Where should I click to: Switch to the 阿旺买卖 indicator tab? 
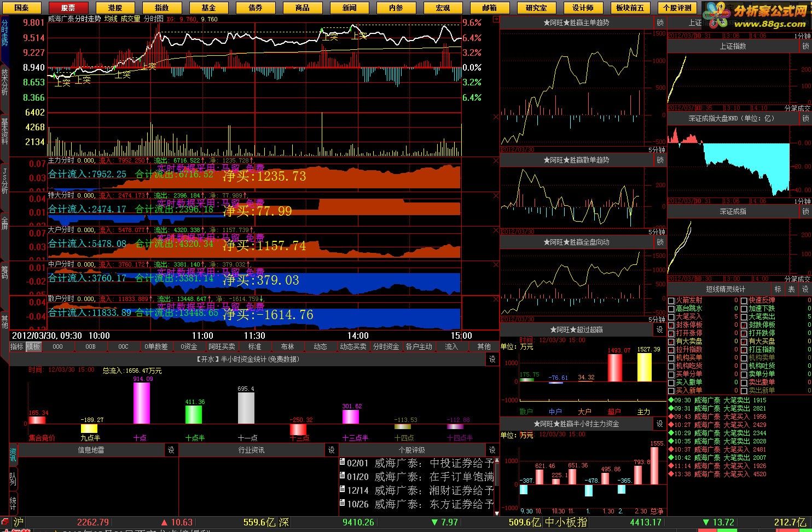point(222,346)
